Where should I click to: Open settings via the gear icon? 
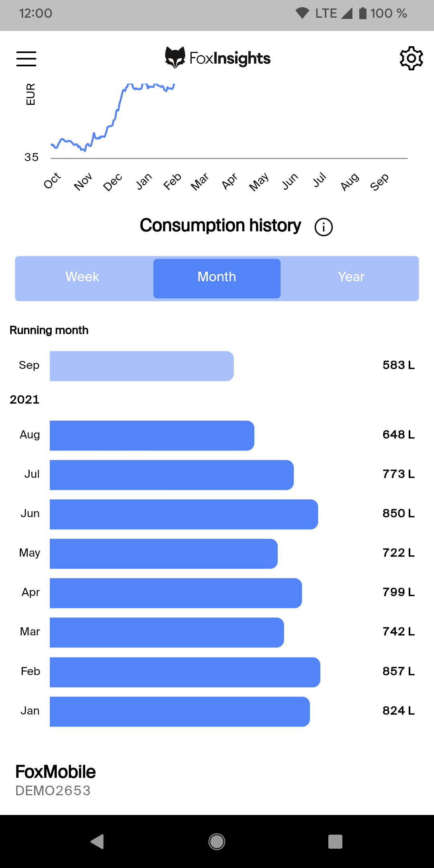coord(411,58)
